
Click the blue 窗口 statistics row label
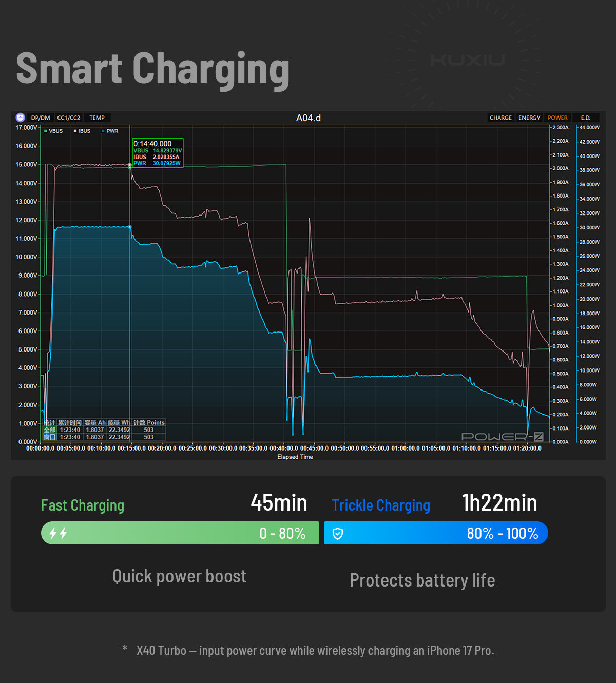50,437
